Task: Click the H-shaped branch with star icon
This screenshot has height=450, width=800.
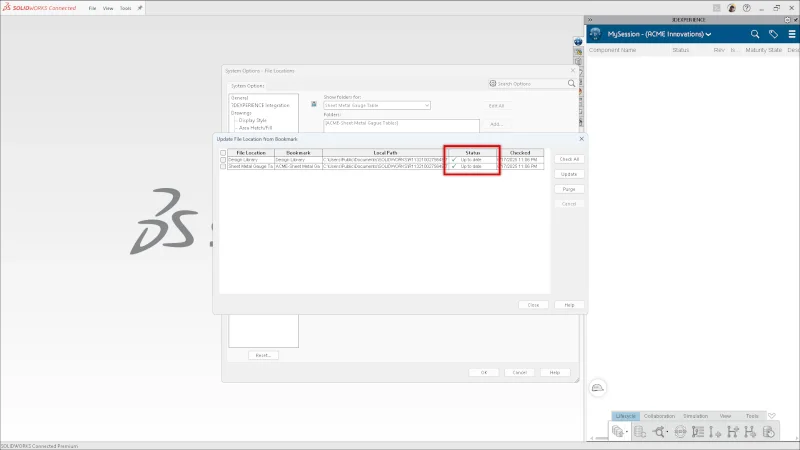Action: tap(733, 432)
